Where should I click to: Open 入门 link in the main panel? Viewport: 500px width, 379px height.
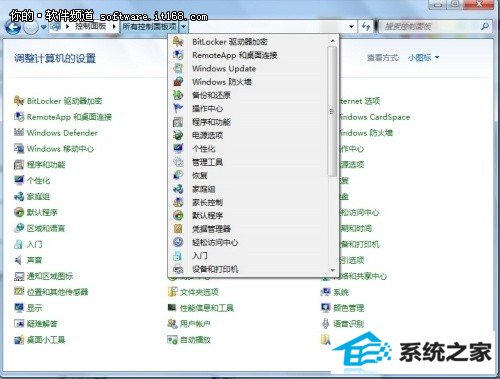tap(34, 244)
